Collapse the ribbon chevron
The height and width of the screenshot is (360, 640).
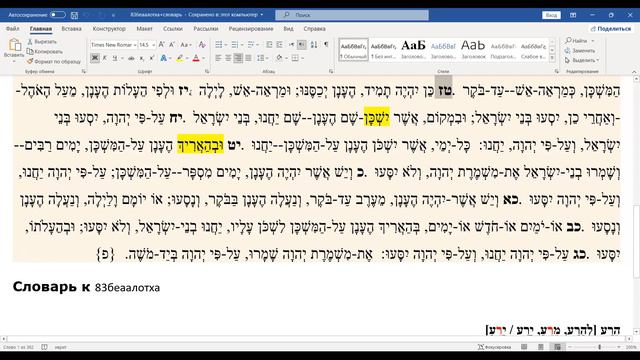634,71
